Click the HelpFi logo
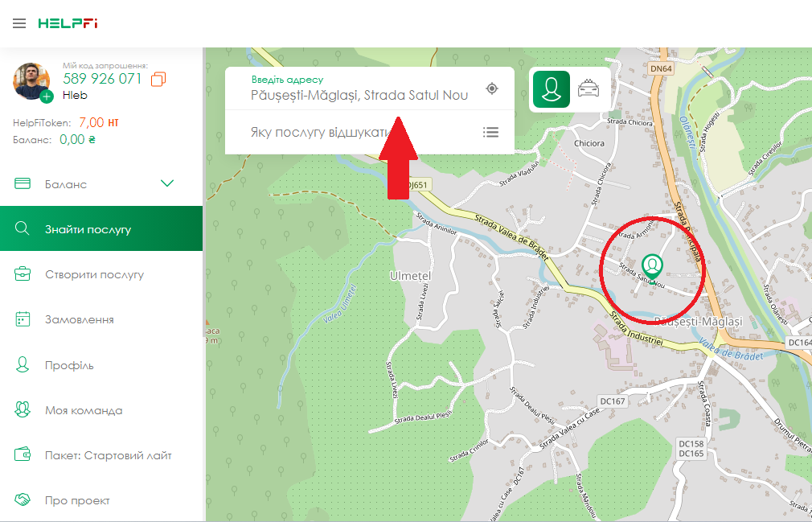The height and width of the screenshot is (522, 812). (68, 23)
